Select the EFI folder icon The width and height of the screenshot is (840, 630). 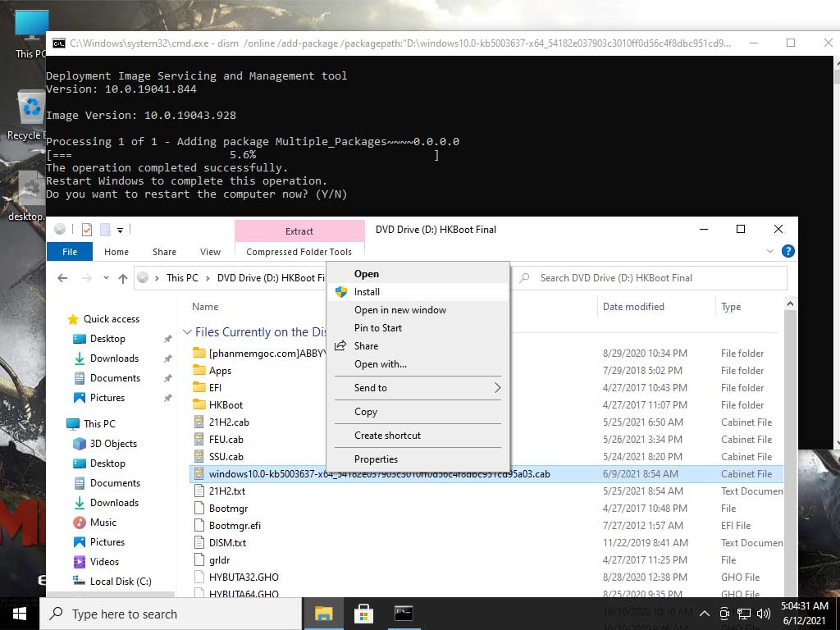(199, 387)
